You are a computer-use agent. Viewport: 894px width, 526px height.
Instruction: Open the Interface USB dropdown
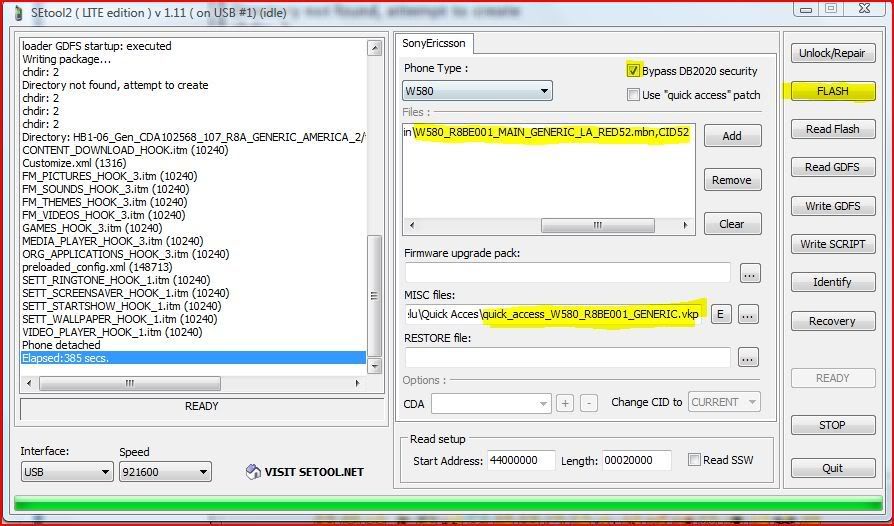pos(67,472)
